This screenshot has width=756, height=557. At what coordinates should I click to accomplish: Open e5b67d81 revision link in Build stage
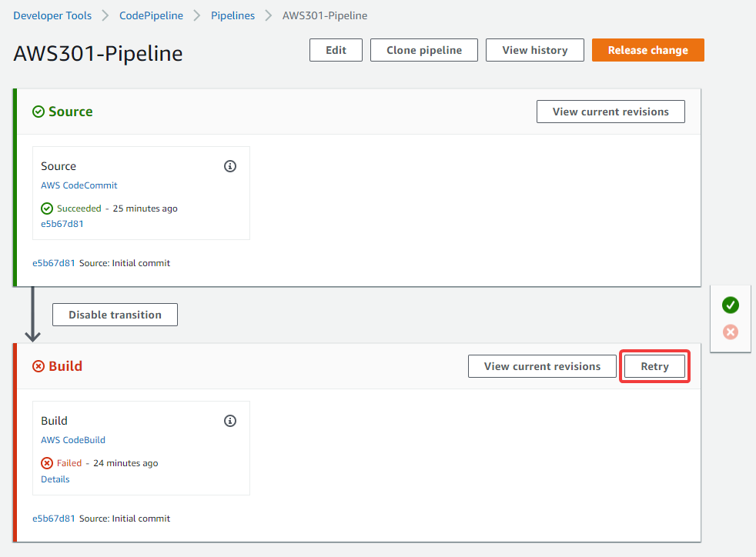pyautogui.click(x=54, y=519)
